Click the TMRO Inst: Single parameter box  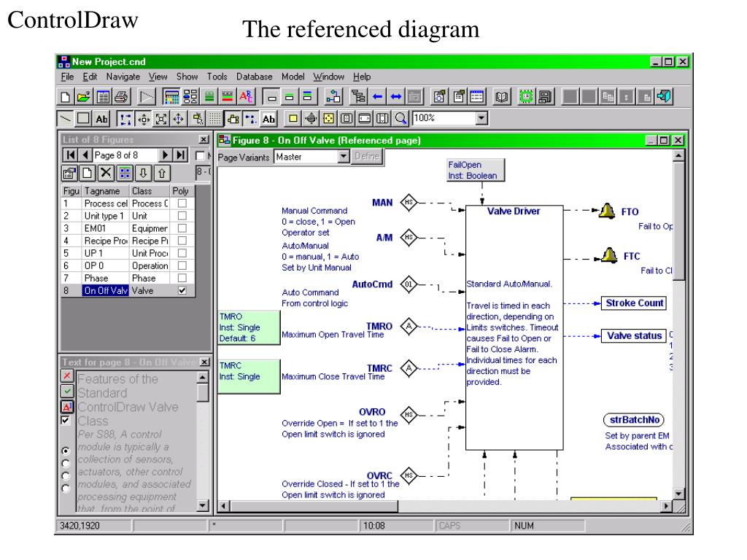point(249,327)
